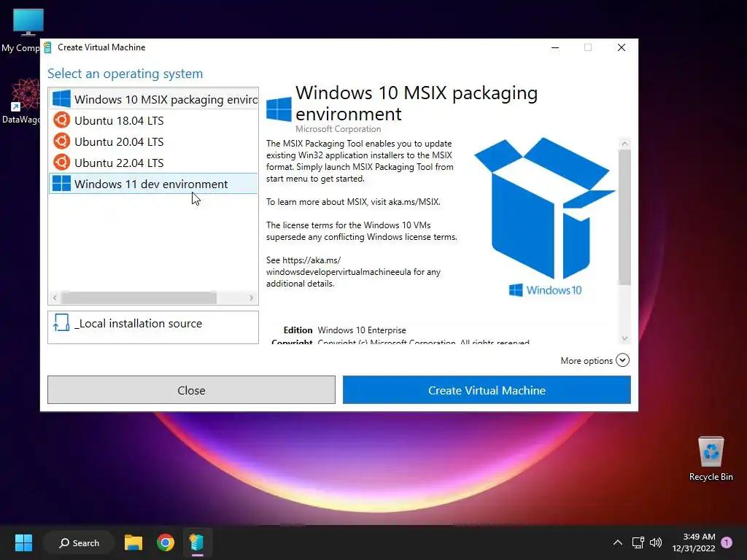747x560 pixels.
Task: Click the Create Virtual Machine title bar icon
Action: pyautogui.click(x=47, y=47)
